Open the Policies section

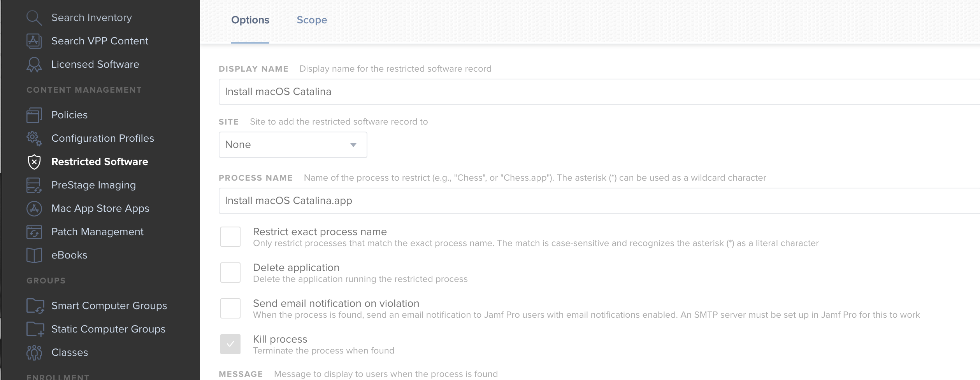pos(69,115)
